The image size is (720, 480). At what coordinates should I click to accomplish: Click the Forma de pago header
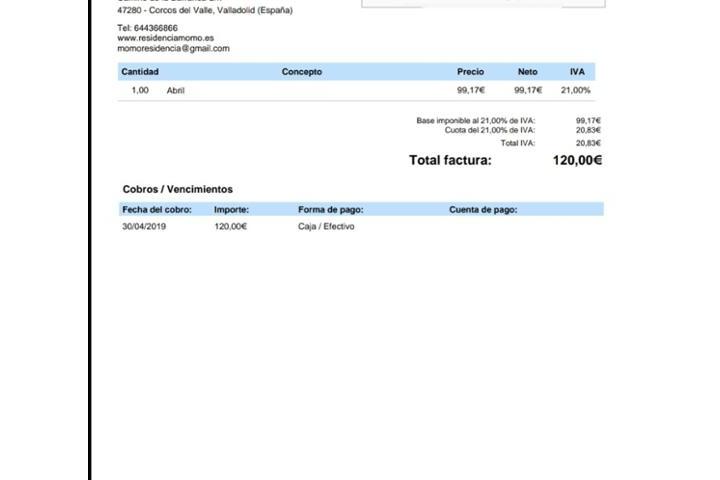coord(330,210)
